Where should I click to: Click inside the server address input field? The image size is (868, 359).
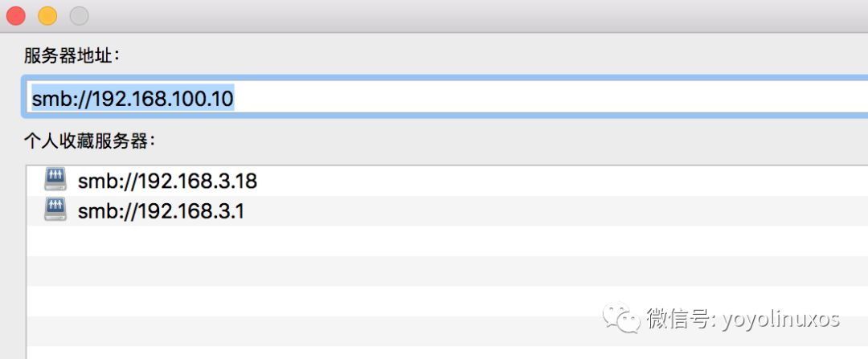(445, 97)
